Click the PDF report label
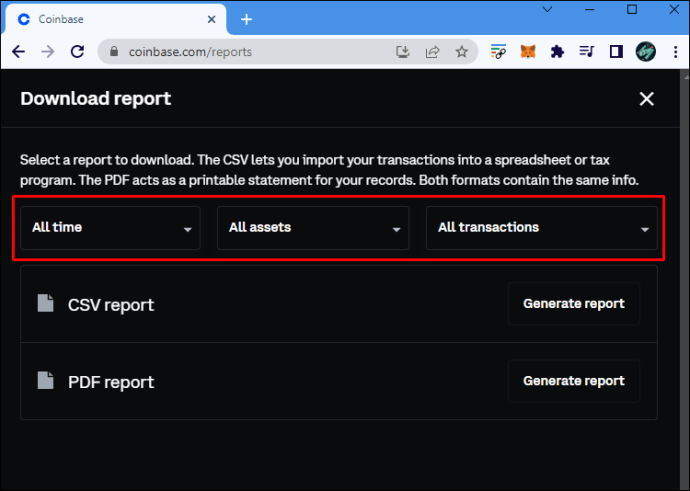The width and height of the screenshot is (690, 491). click(111, 382)
